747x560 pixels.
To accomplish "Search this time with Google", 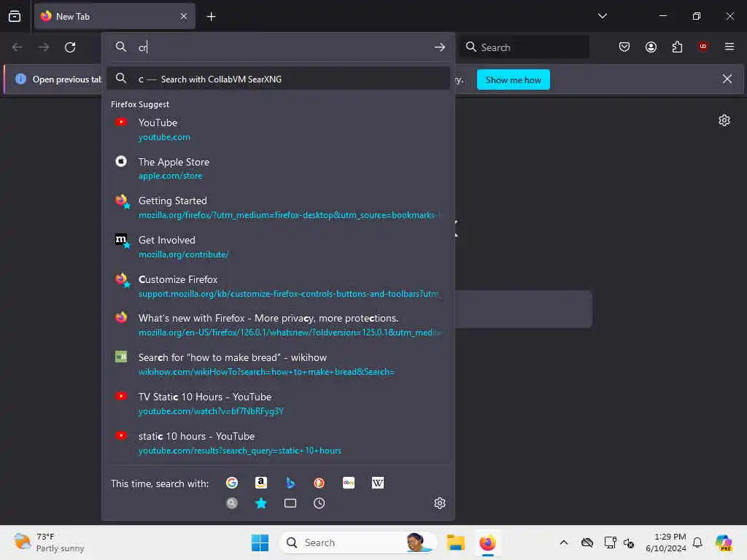I will pos(231,483).
